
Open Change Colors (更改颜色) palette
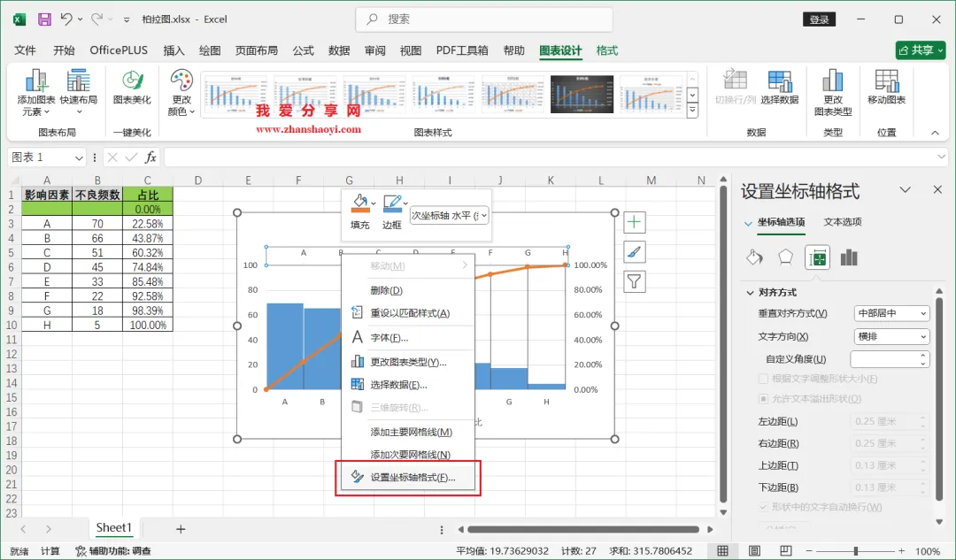[181, 92]
